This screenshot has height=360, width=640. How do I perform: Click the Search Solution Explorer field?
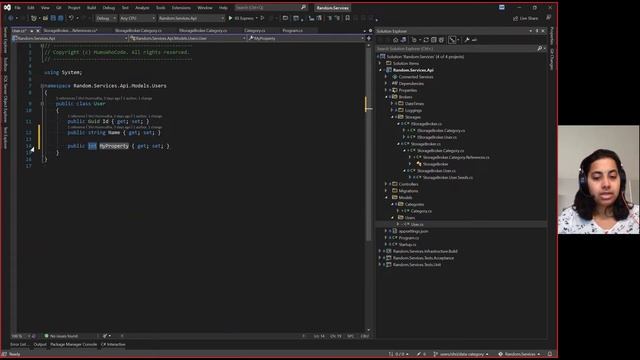[x=456, y=49]
